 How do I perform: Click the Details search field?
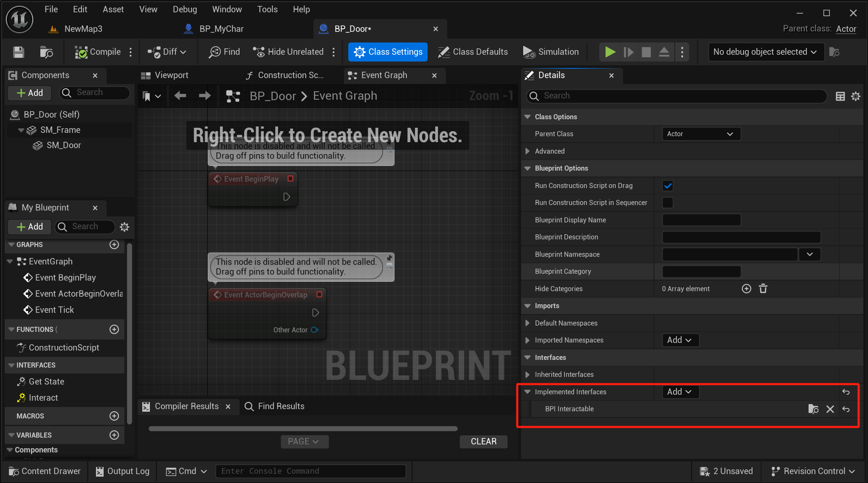coord(677,96)
